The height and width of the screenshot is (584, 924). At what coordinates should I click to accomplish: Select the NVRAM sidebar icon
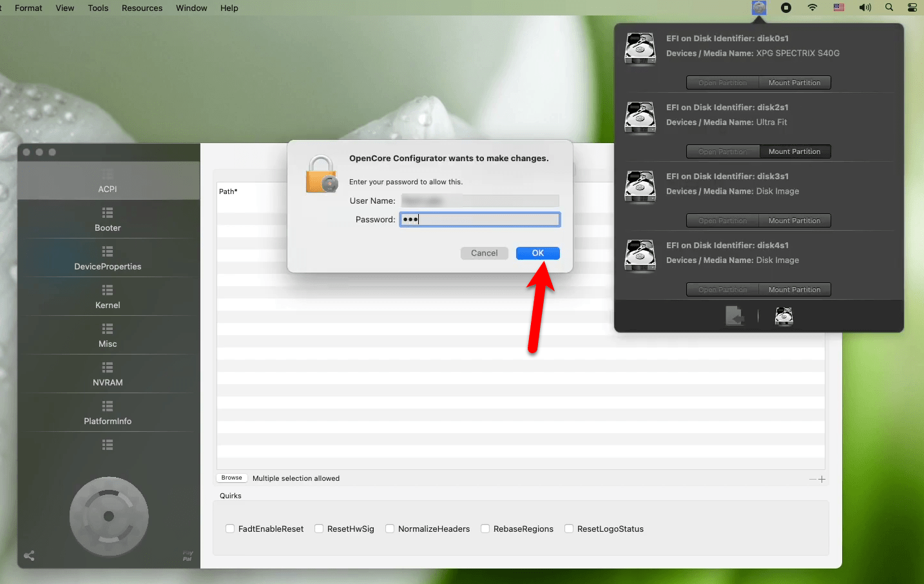coord(108,367)
